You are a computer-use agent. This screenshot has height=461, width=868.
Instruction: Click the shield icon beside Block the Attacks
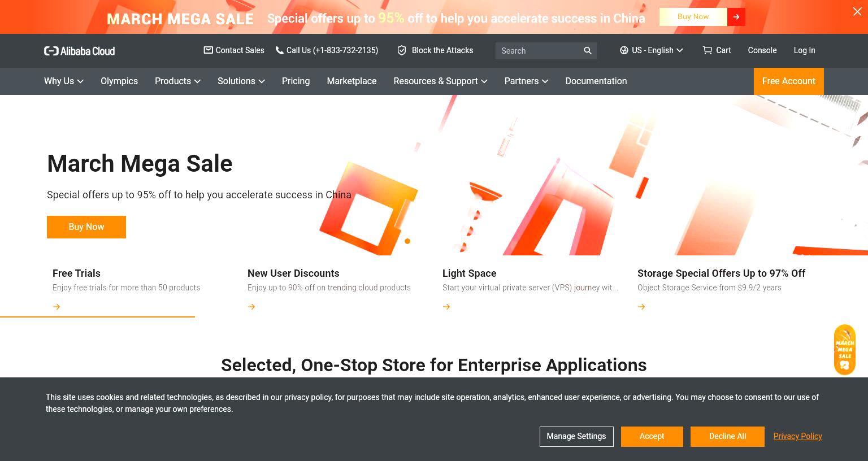pyautogui.click(x=402, y=50)
